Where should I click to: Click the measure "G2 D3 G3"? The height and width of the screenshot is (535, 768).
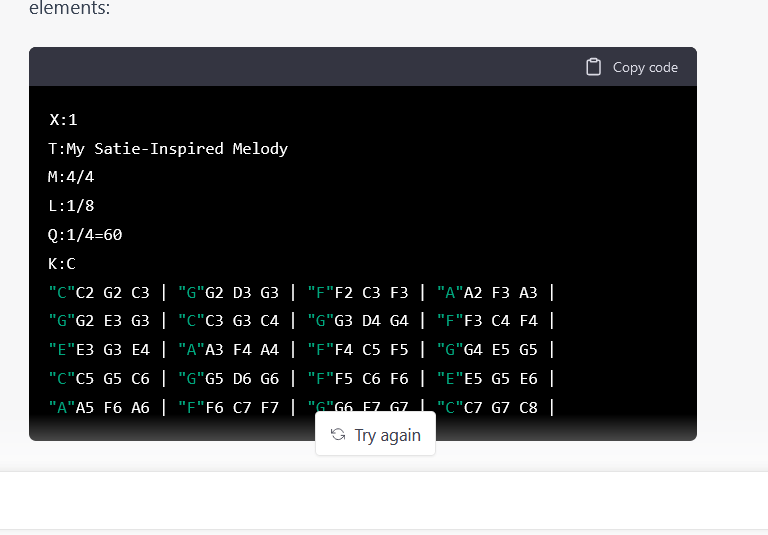tap(241, 292)
